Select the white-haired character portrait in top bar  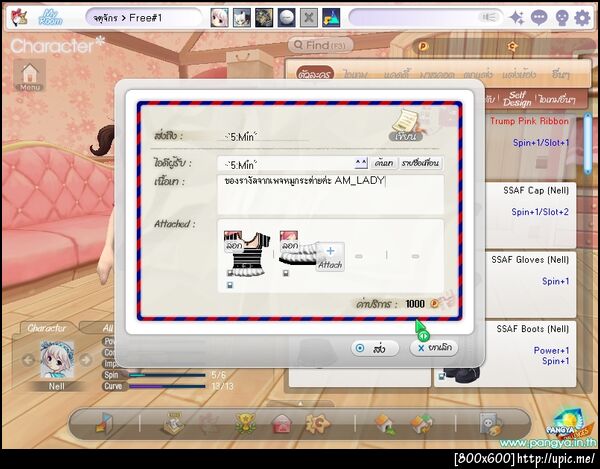pyautogui.click(x=219, y=18)
